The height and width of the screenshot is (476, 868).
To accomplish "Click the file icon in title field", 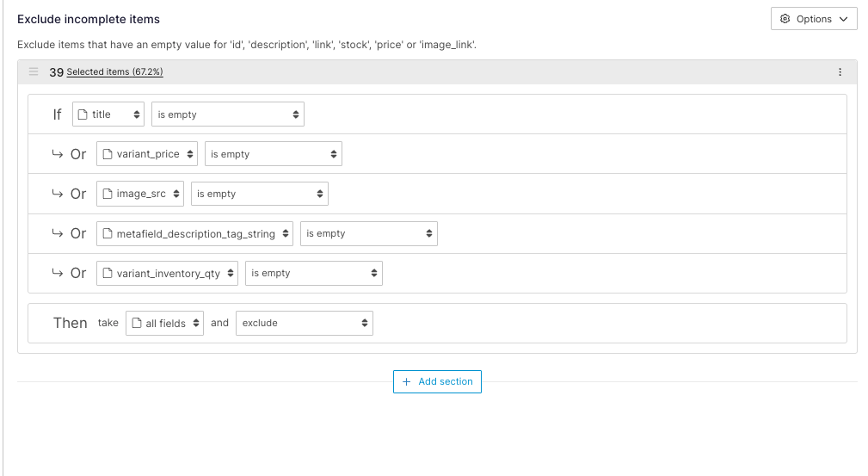I will tap(83, 114).
